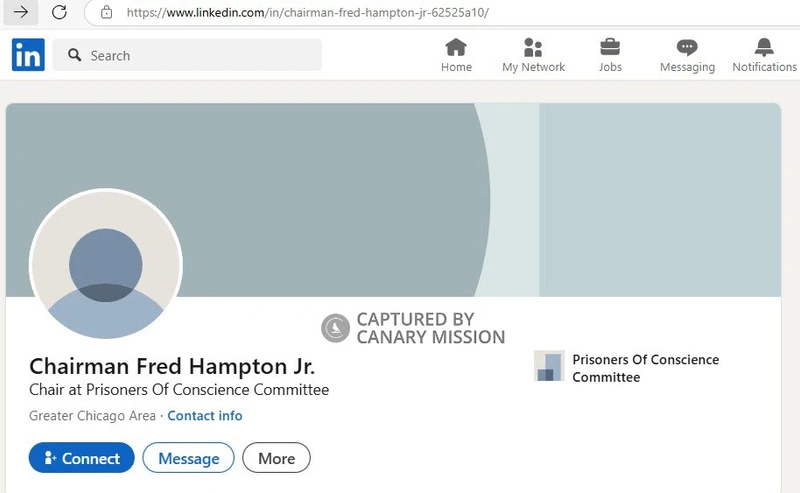
Task: Open the Contact info link
Action: [x=205, y=416]
